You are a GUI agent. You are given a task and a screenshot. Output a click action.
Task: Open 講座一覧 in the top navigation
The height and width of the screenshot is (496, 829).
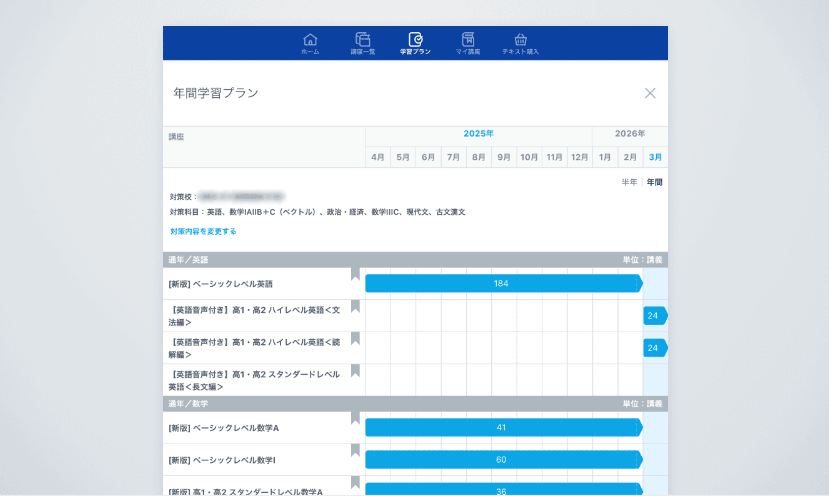(361, 43)
